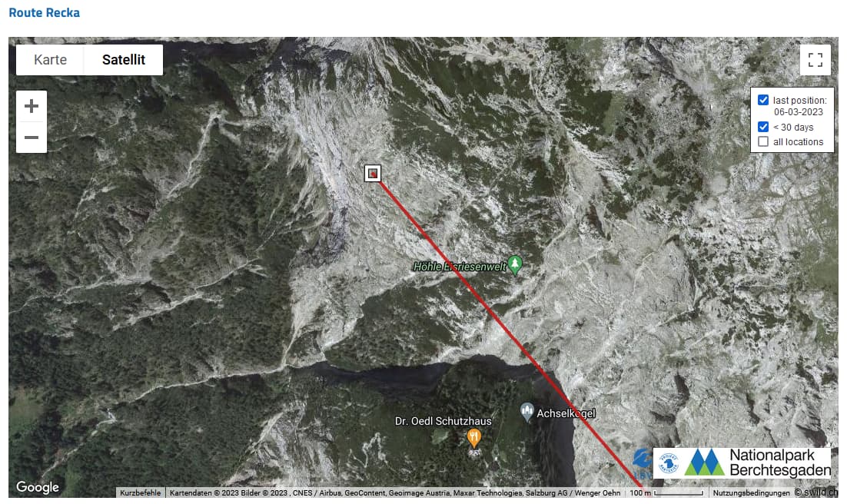Click the 100 m scale bar

pyautogui.click(x=666, y=492)
